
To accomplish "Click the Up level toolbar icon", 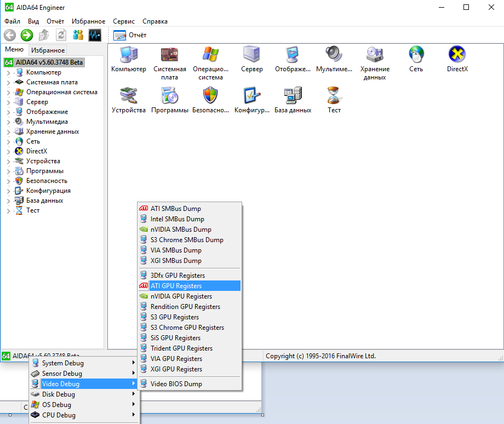I will pyautogui.click(x=44, y=35).
